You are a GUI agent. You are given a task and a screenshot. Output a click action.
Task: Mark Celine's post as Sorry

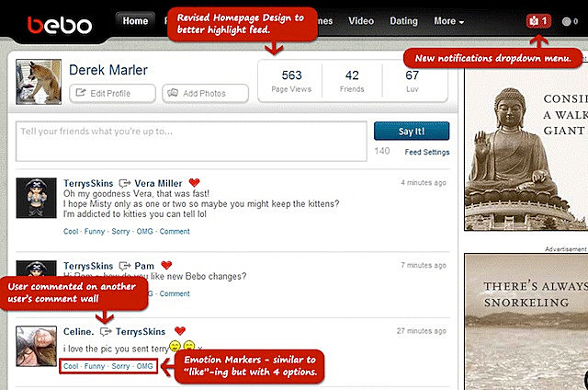coord(120,366)
